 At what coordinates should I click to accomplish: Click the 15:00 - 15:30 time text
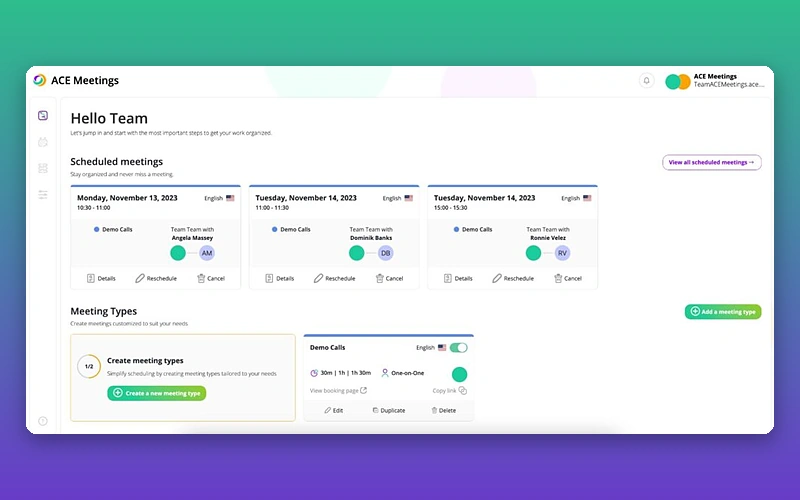click(451, 208)
